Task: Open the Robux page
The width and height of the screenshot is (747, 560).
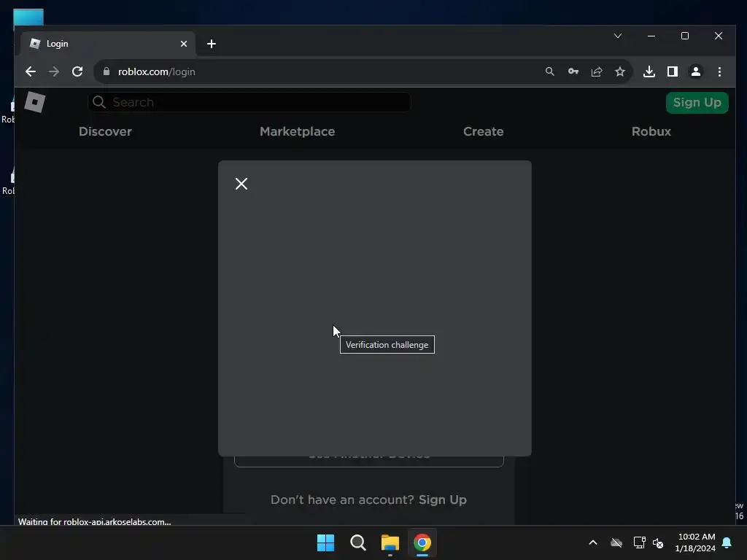Action: (x=651, y=131)
